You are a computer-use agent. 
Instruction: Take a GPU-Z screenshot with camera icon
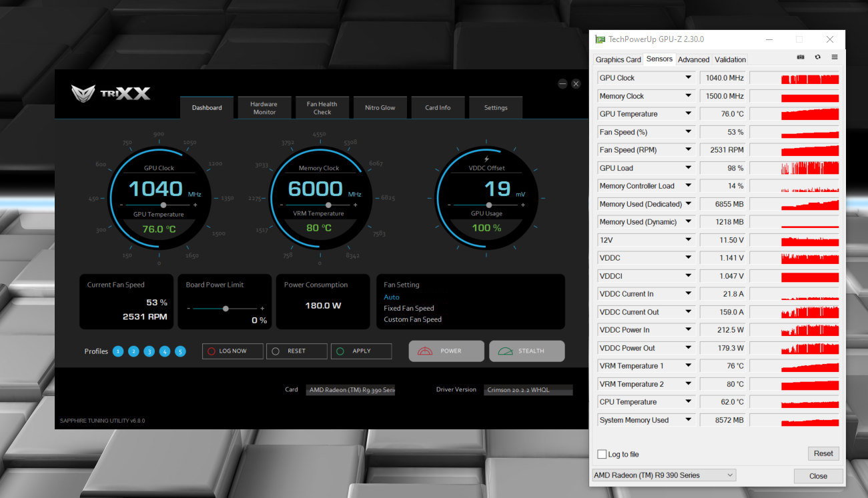click(x=801, y=57)
